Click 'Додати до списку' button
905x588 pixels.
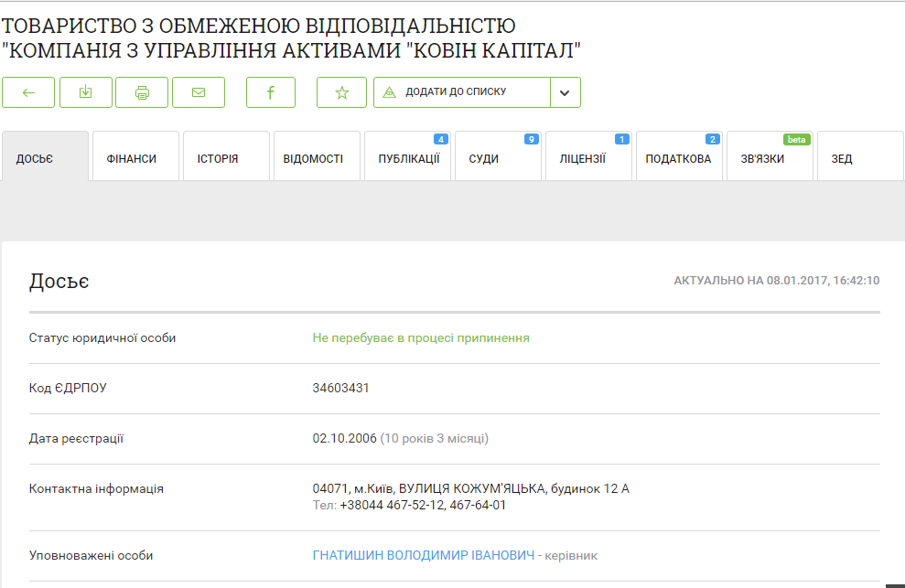(x=462, y=92)
